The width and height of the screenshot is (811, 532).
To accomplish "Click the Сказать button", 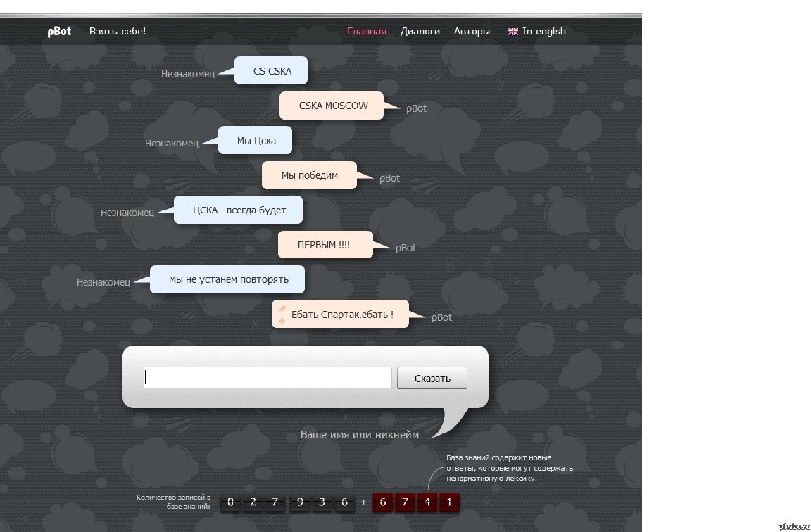I will [x=432, y=378].
